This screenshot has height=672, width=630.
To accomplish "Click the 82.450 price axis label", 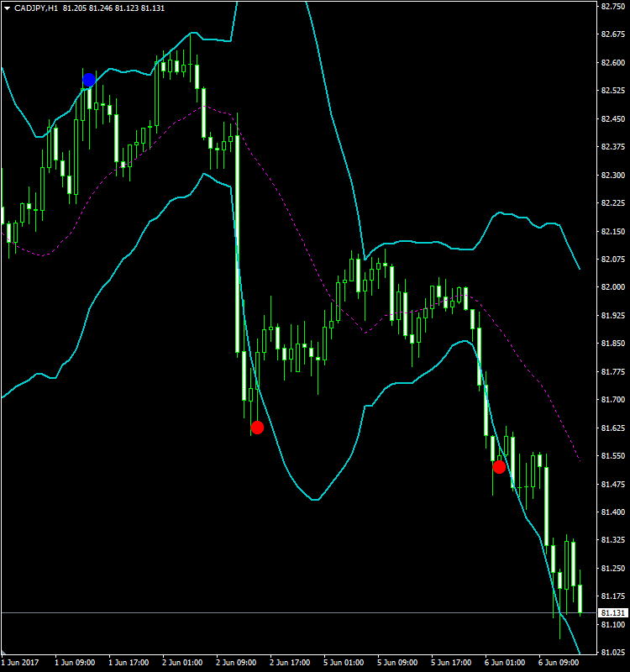I will point(613,118).
